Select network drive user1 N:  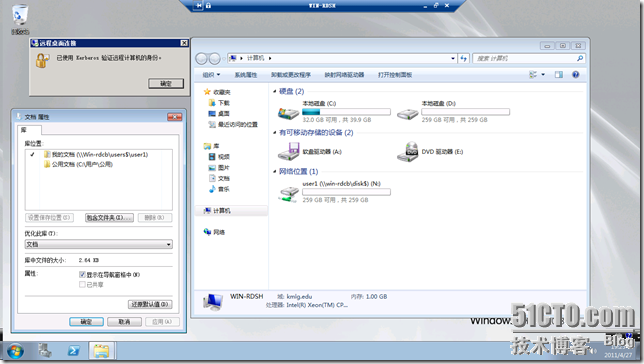click(x=288, y=193)
